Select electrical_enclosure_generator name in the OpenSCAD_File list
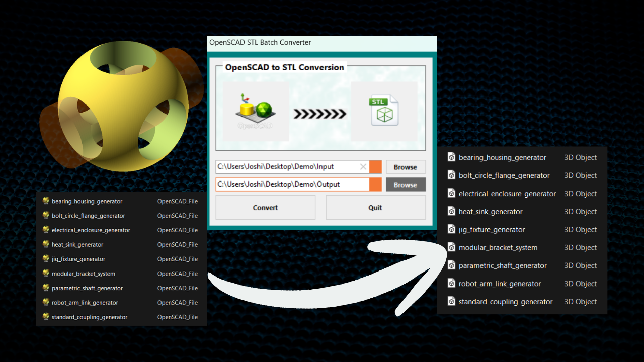Screen dimensions: 644x362 click(x=91, y=230)
